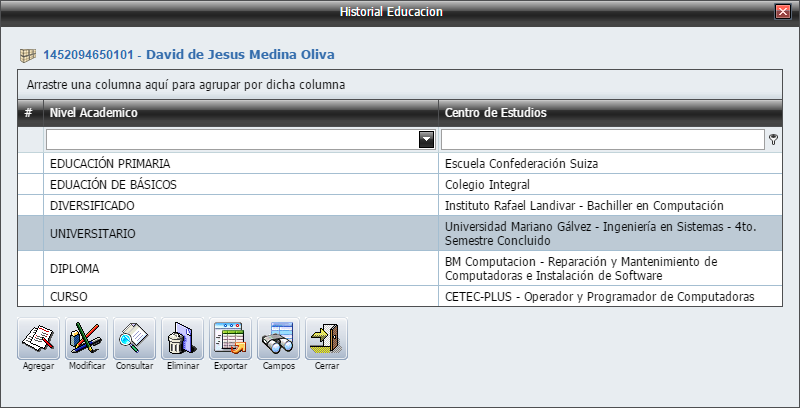Sort by Nivel Academico column header

tap(241, 113)
